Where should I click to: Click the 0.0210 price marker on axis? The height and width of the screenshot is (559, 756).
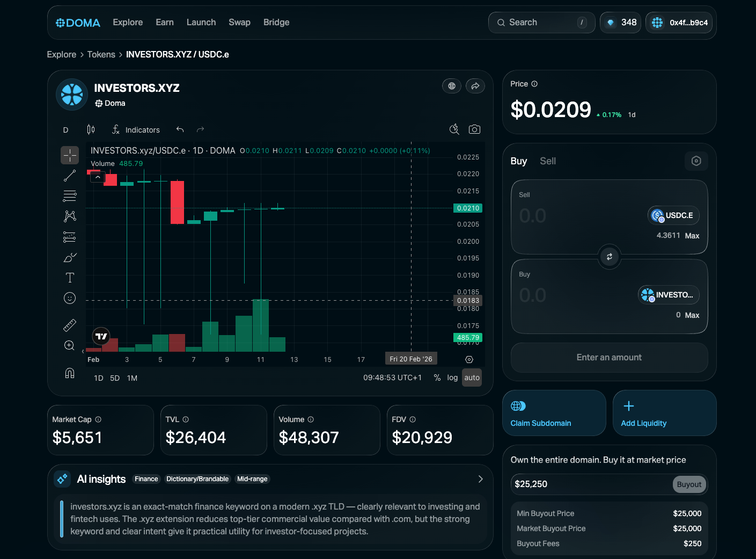(x=468, y=208)
